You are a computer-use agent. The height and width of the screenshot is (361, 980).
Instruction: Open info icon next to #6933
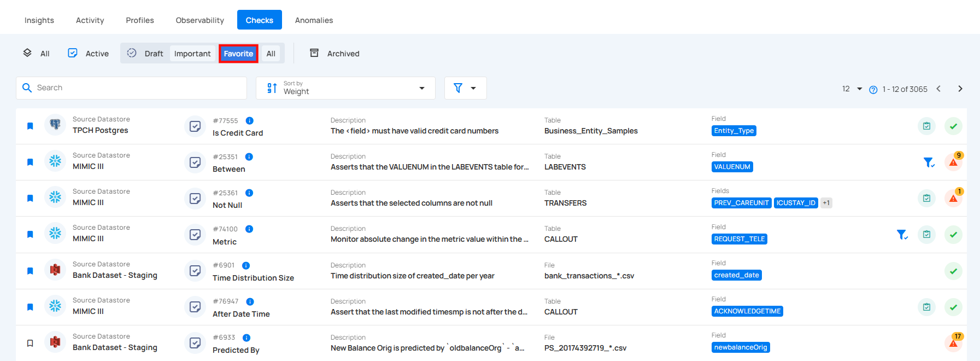[x=247, y=338]
